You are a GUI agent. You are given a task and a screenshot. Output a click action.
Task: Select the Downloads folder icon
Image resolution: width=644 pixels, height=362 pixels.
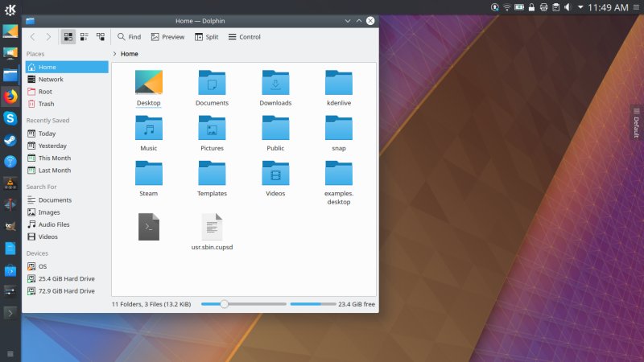(275, 83)
